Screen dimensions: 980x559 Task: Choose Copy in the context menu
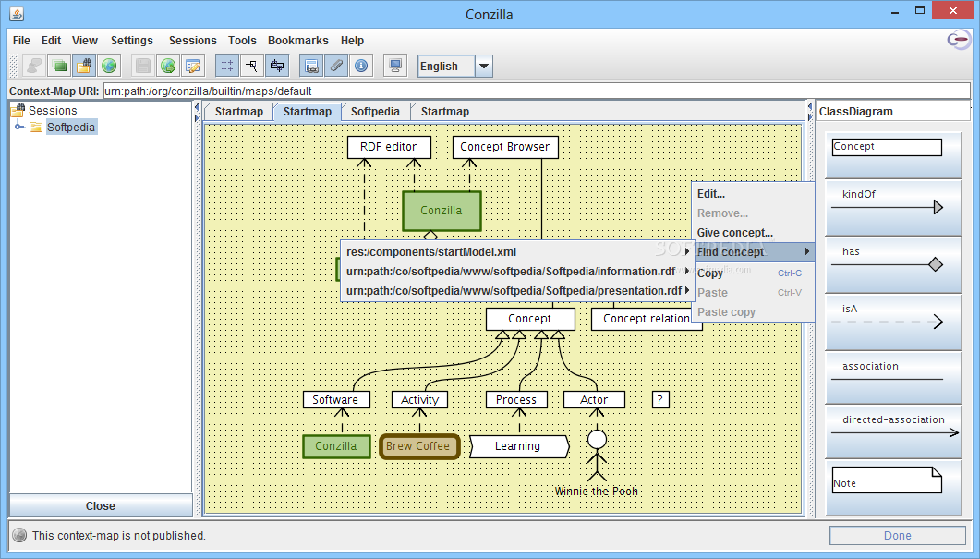(x=753, y=273)
